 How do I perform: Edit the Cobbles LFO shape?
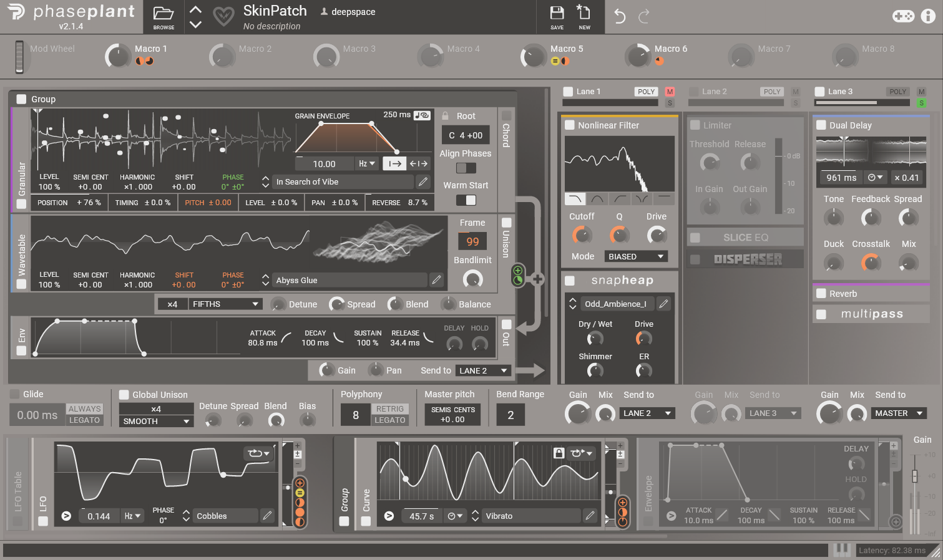click(x=267, y=516)
